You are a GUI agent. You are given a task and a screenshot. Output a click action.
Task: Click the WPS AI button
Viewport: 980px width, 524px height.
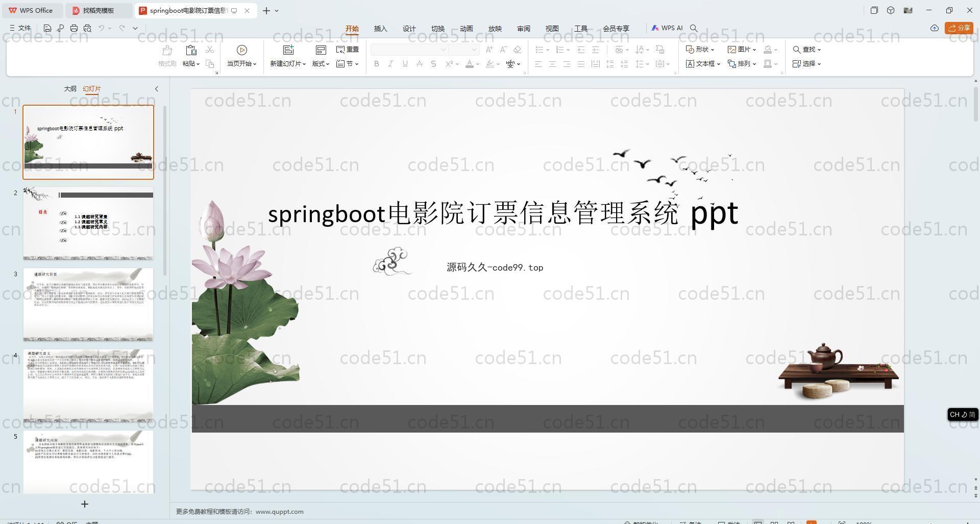point(667,28)
